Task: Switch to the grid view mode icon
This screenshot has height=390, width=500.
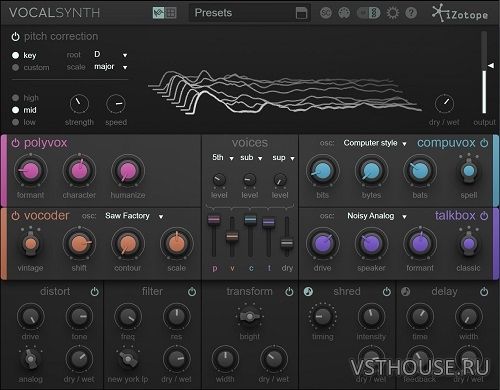Action: [171, 13]
